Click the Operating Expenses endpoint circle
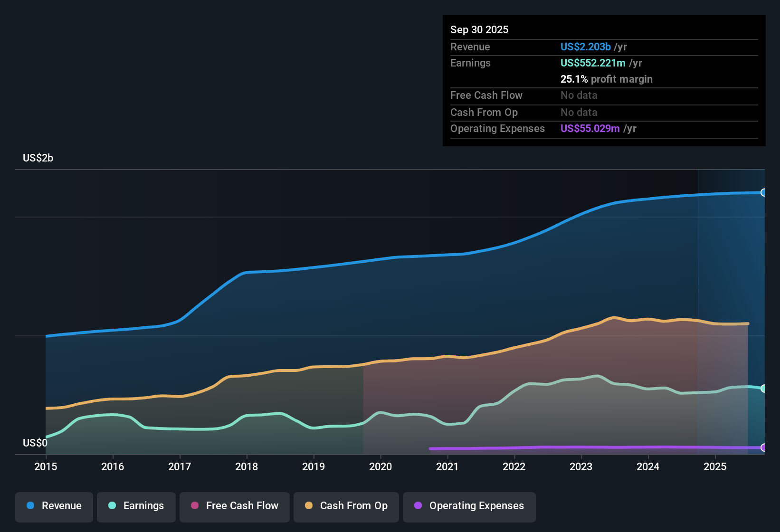The image size is (780, 532). [x=764, y=447]
